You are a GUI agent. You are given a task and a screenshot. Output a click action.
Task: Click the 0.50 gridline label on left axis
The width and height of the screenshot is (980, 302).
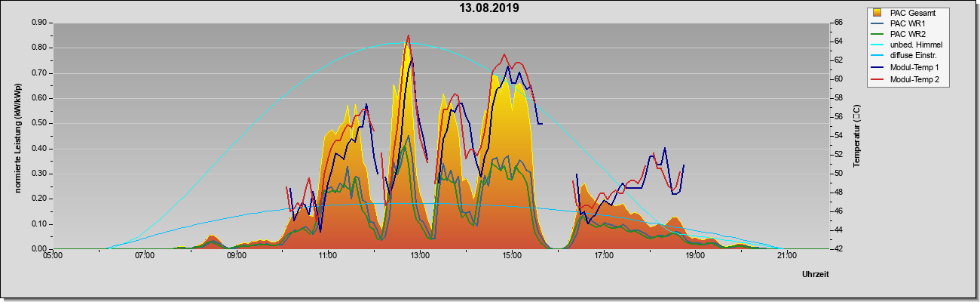tap(39, 123)
